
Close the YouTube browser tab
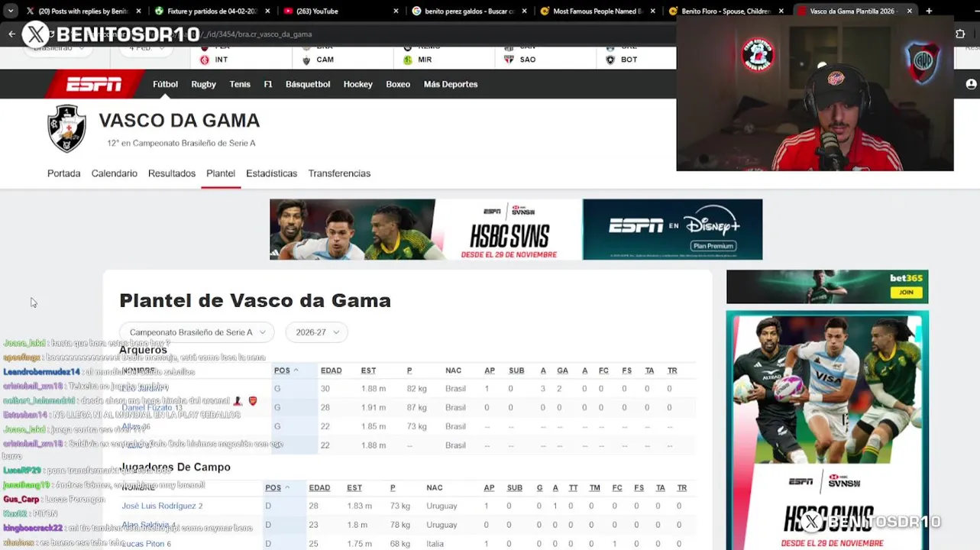pyautogui.click(x=396, y=11)
